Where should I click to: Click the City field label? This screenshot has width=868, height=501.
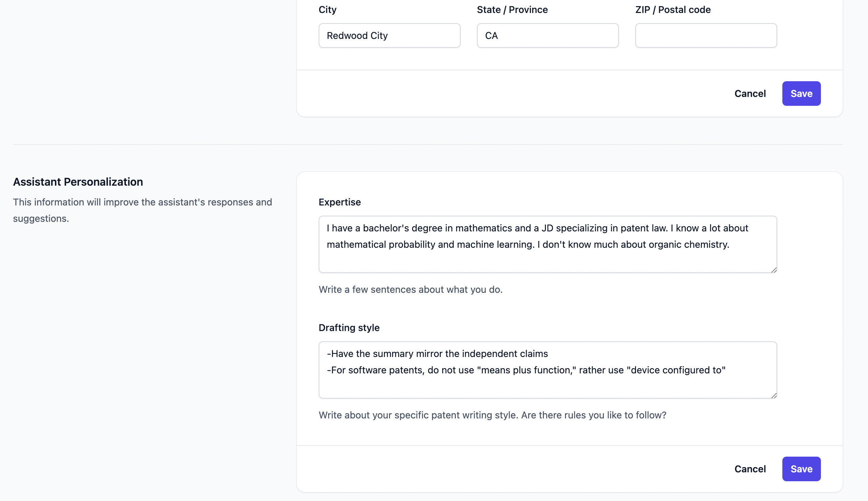click(x=327, y=10)
